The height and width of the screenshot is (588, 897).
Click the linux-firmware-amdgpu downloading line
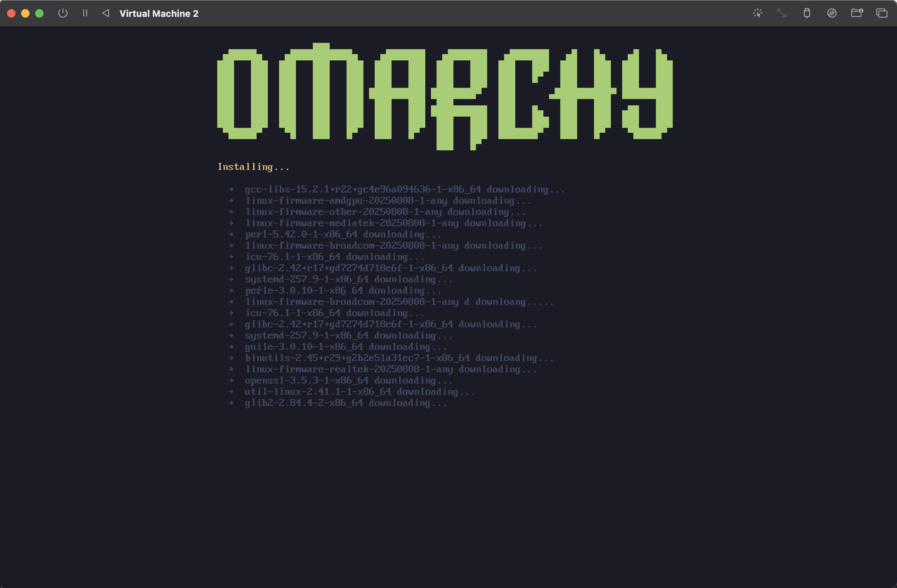388,201
